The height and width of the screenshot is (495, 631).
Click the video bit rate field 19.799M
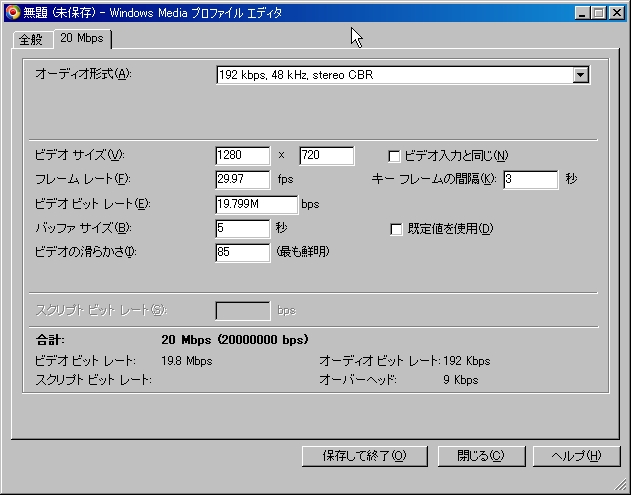click(x=257, y=204)
